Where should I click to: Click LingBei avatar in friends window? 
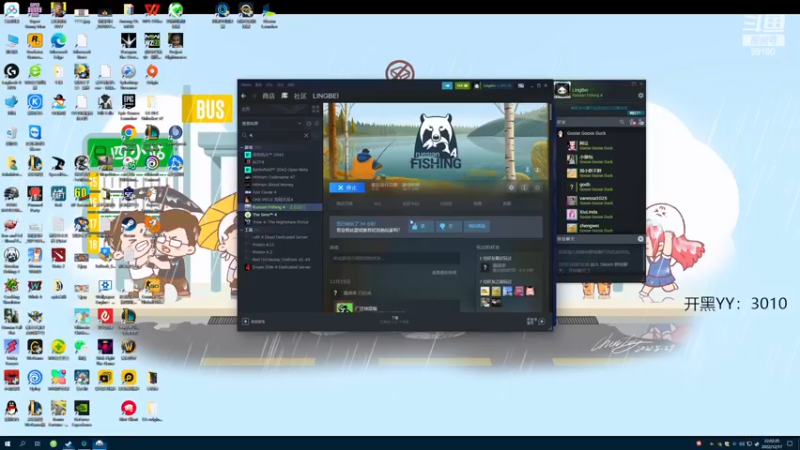click(x=562, y=90)
